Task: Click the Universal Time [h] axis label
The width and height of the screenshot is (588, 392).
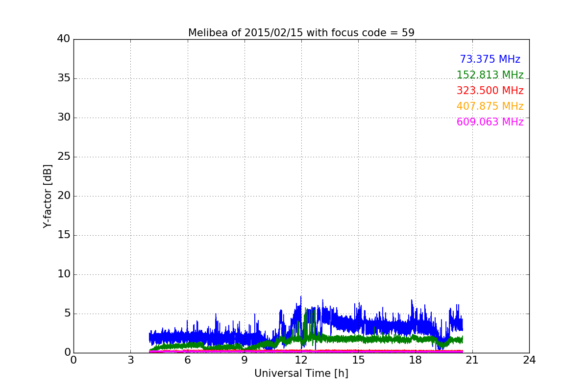Action: click(301, 373)
